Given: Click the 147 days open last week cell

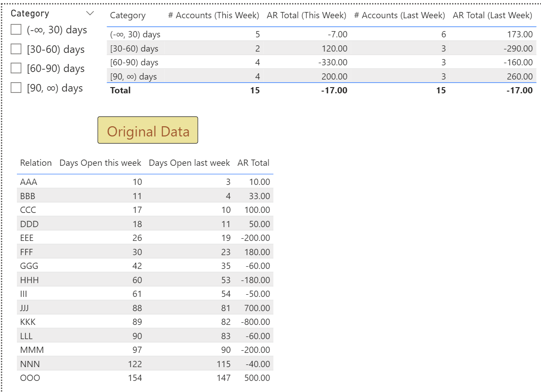Looking at the screenshot, I should (x=223, y=378).
